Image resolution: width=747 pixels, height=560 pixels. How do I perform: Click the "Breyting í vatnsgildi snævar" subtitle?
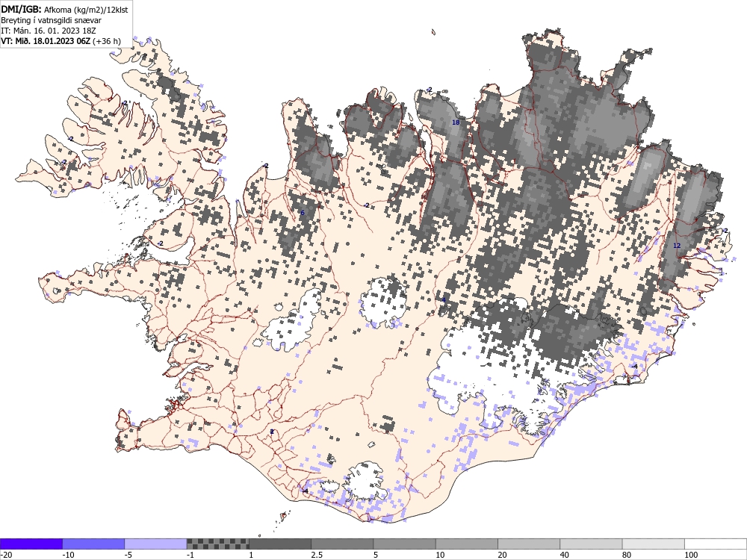[x=51, y=20]
